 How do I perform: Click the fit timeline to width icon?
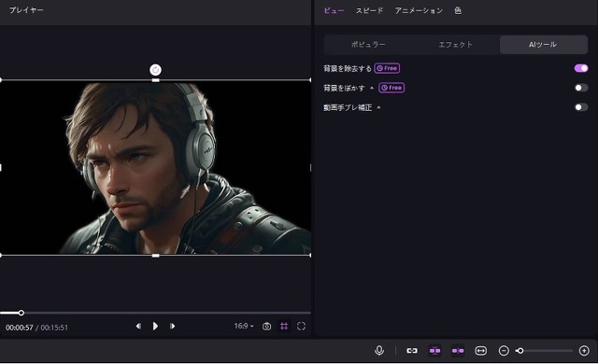[x=480, y=351]
